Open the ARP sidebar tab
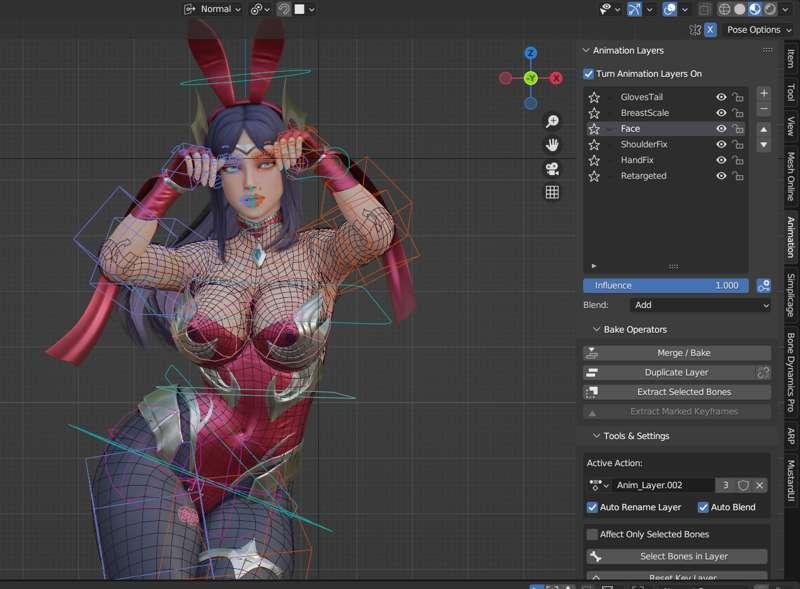 (x=791, y=436)
